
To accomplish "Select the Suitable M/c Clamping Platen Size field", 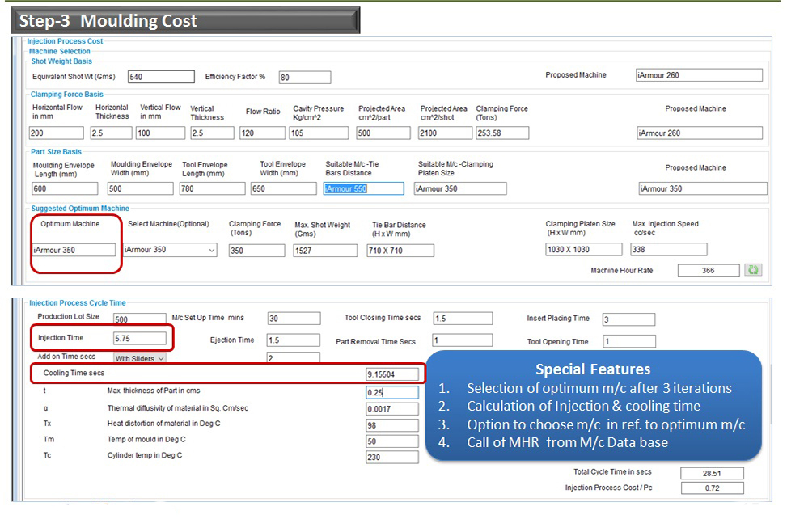I will [x=460, y=188].
